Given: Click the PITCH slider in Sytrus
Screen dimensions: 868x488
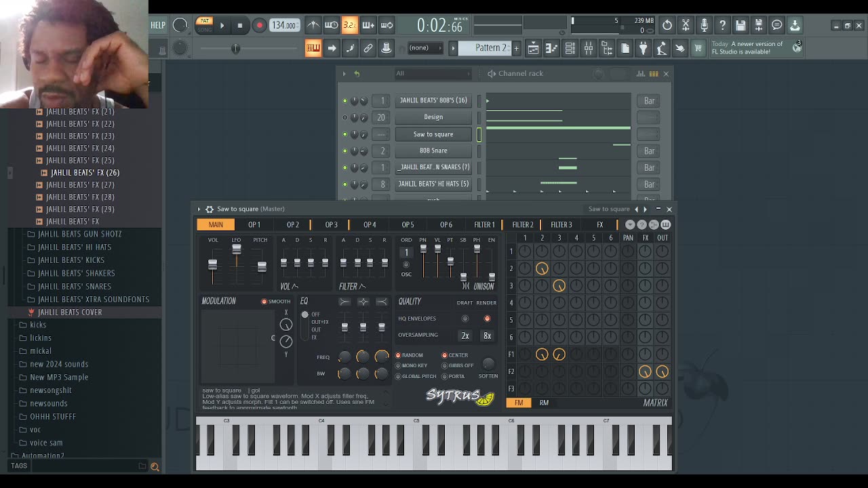Looking at the screenshot, I should [x=262, y=265].
